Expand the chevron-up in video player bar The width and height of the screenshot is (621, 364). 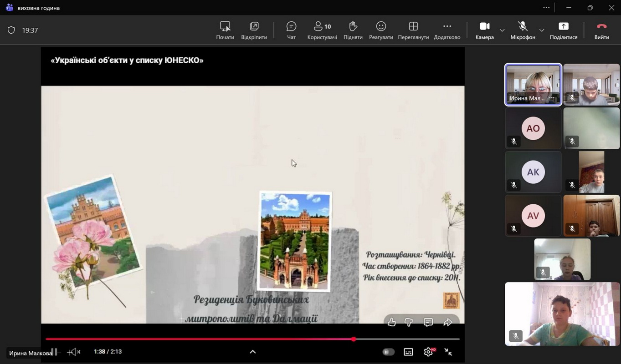point(253,352)
